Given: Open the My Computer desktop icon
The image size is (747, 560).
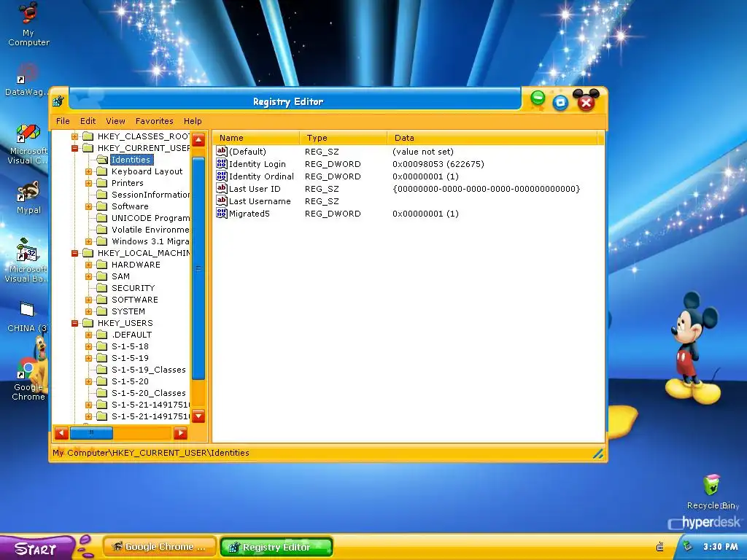Looking at the screenshot, I should [x=28, y=24].
